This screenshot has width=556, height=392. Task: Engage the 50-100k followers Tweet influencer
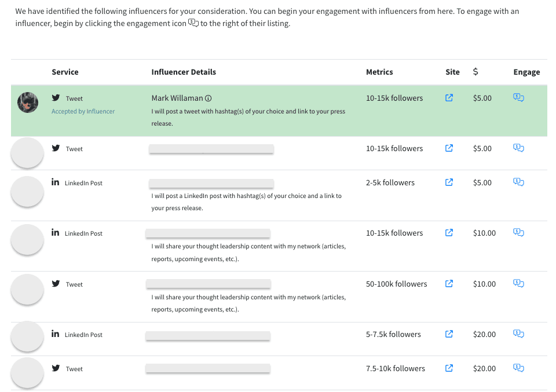[518, 284]
